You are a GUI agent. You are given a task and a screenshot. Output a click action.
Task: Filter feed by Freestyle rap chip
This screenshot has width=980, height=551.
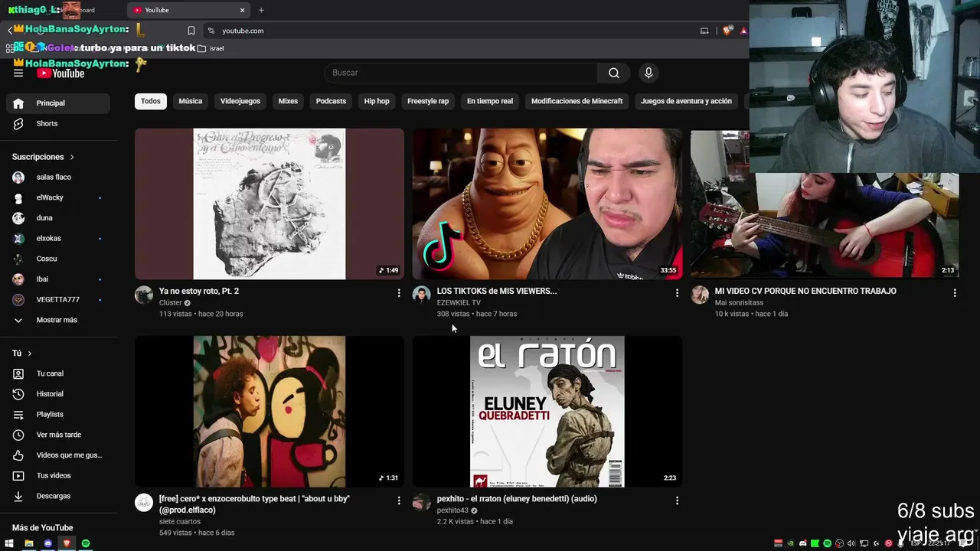[x=428, y=101]
